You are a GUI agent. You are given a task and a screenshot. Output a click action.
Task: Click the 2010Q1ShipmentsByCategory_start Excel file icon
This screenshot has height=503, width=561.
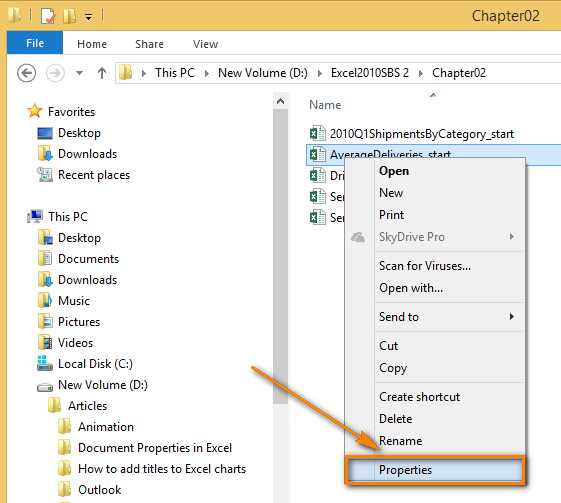coord(318,133)
